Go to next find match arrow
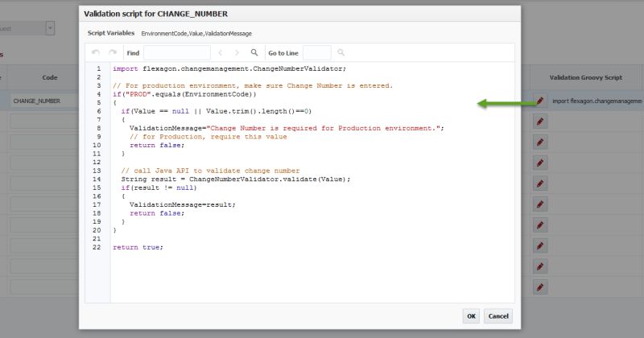Viewport: 644px width, 338px height. tap(237, 52)
